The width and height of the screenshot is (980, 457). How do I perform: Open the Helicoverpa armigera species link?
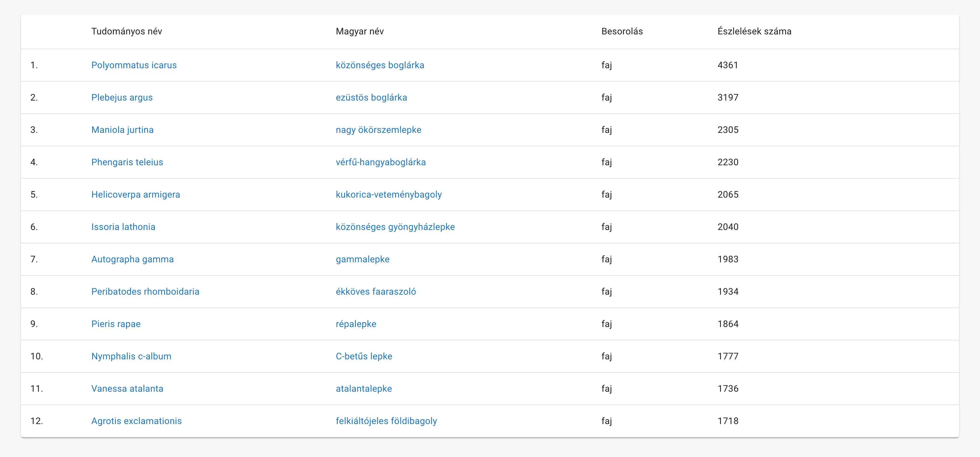point(135,194)
